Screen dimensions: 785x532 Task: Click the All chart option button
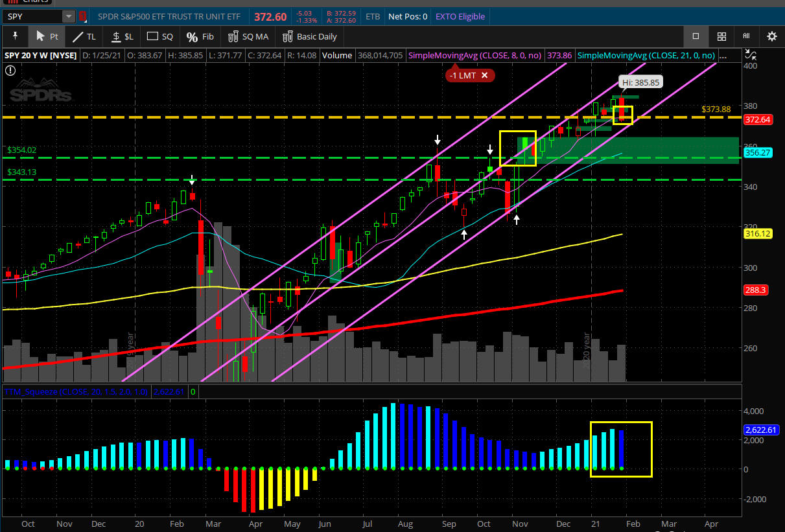[746, 36]
